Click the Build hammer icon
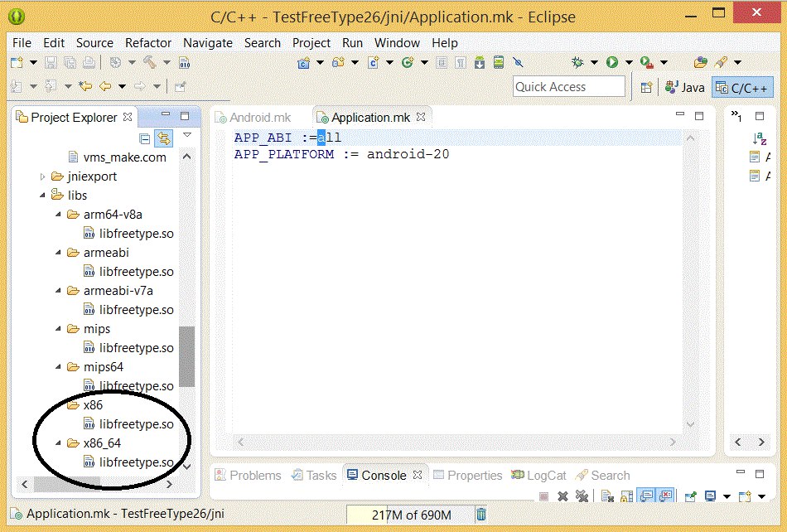Viewport: 787px width, 532px height. 150,63
